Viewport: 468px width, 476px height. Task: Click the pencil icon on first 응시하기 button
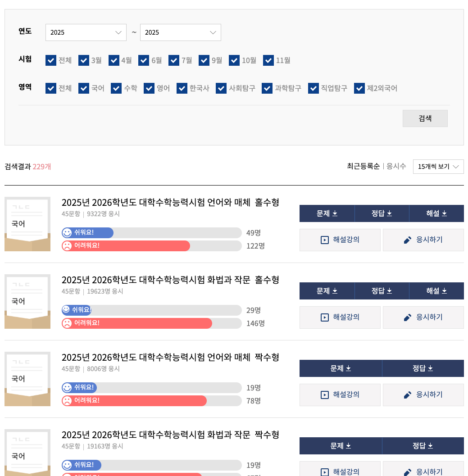point(407,240)
